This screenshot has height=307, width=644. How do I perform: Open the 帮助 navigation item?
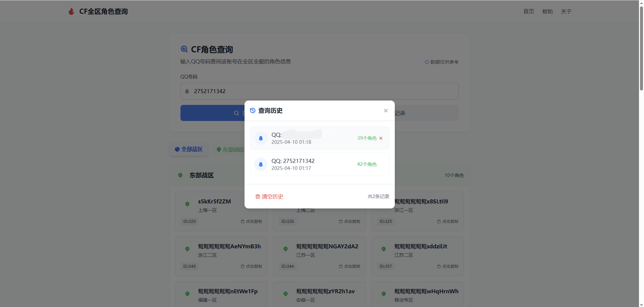[x=547, y=11]
